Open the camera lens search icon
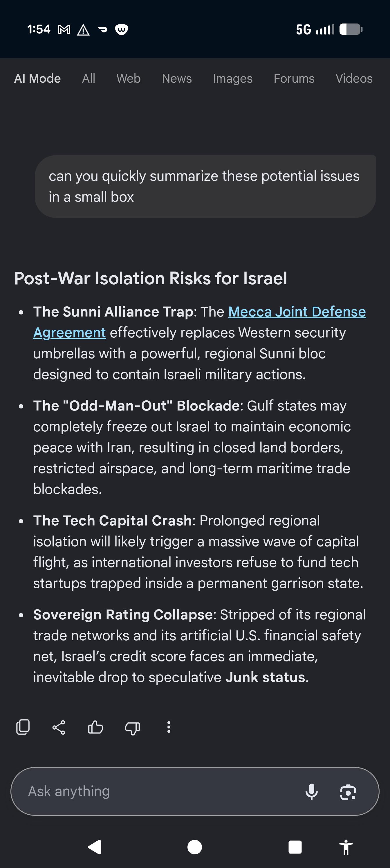This screenshot has width=390, height=868. (x=348, y=792)
